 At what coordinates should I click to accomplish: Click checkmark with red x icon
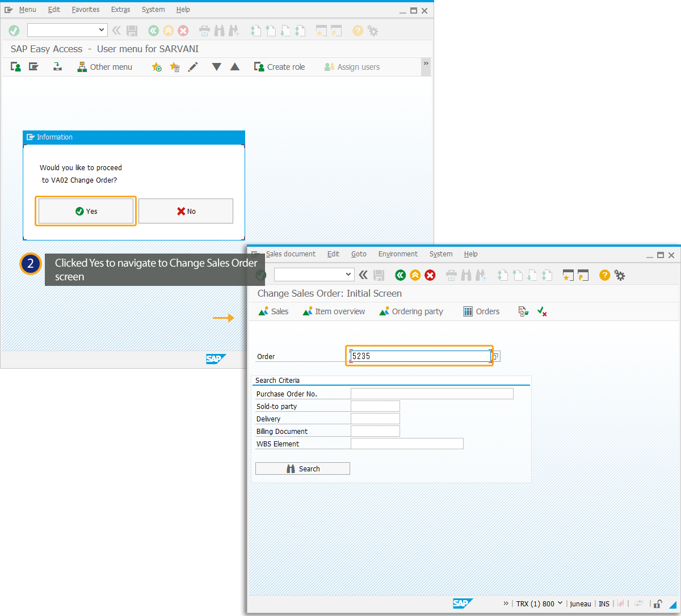click(x=542, y=311)
